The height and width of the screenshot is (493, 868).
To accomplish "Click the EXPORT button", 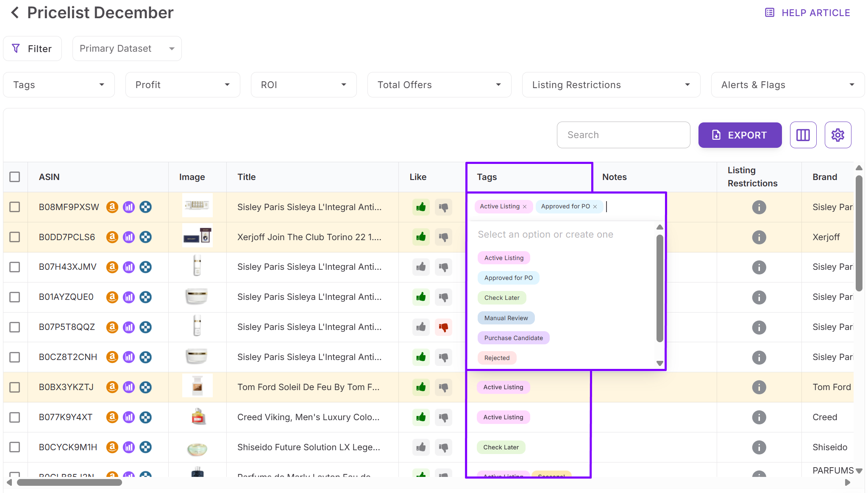I will pos(740,135).
